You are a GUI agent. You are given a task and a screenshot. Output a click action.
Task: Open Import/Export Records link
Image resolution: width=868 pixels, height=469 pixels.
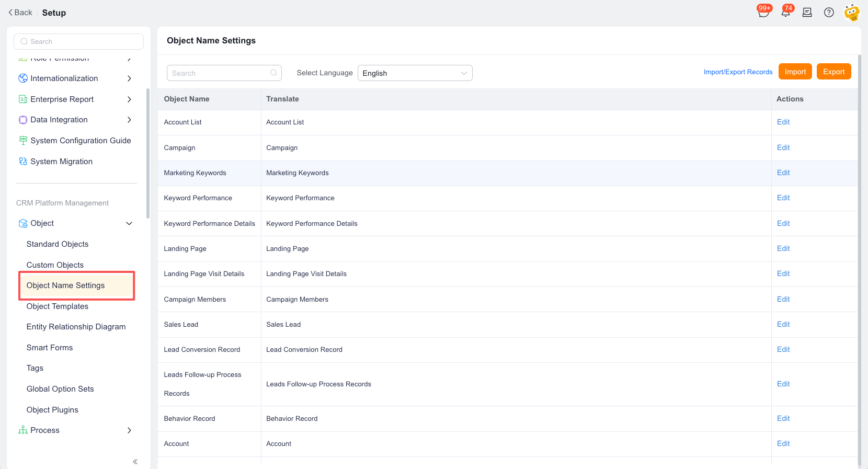pyautogui.click(x=738, y=72)
